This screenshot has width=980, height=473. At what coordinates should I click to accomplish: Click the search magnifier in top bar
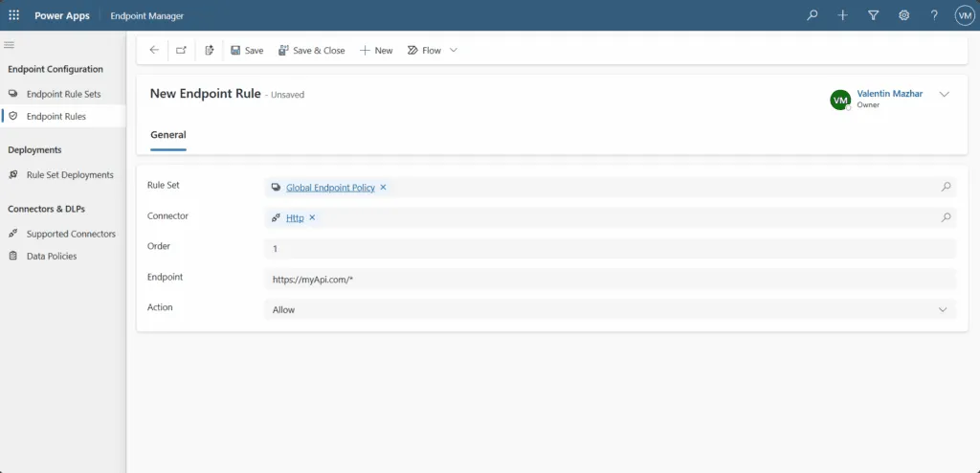[812, 15]
